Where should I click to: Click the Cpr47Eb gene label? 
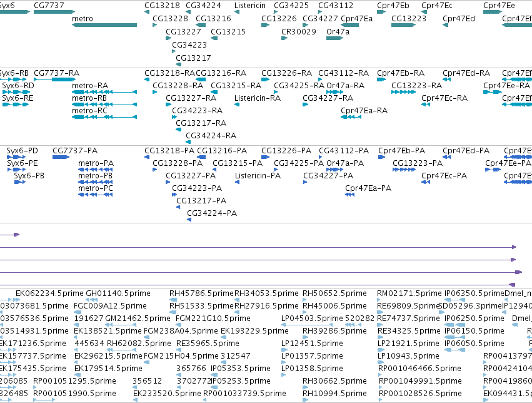pos(393,6)
